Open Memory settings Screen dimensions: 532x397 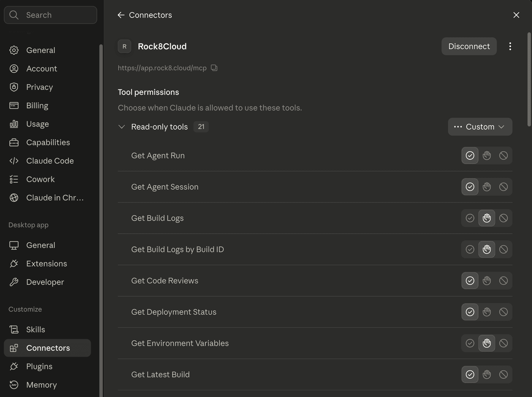(x=47, y=385)
